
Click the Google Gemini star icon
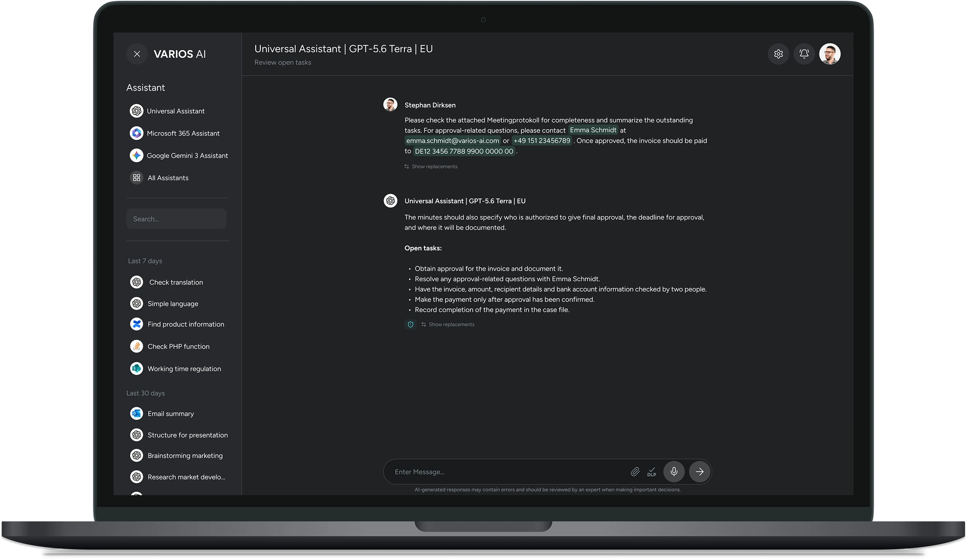tap(137, 155)
